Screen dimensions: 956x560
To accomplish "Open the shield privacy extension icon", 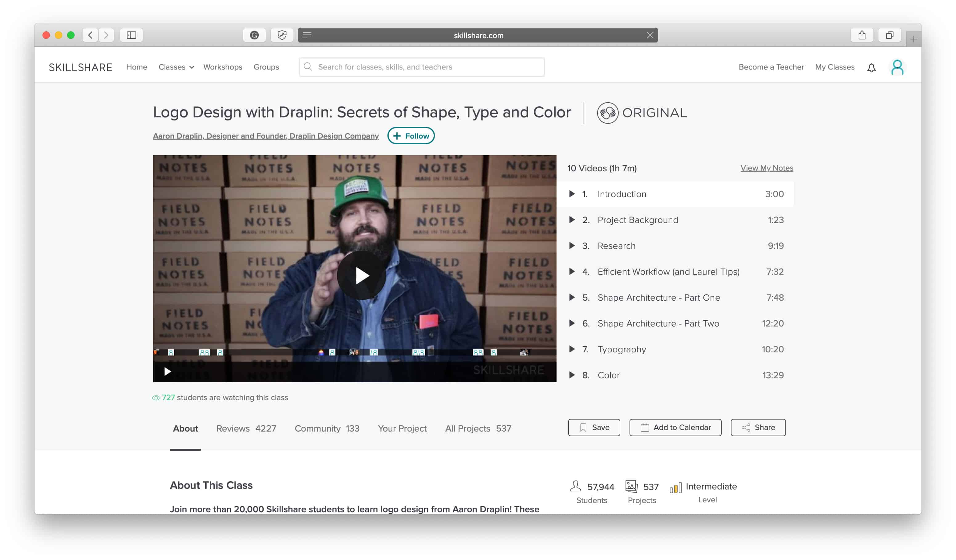I will 282,35.
